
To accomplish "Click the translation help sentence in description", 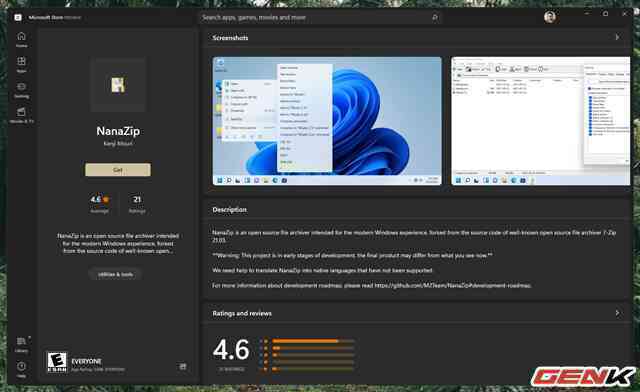I will [x=322, y=270].
